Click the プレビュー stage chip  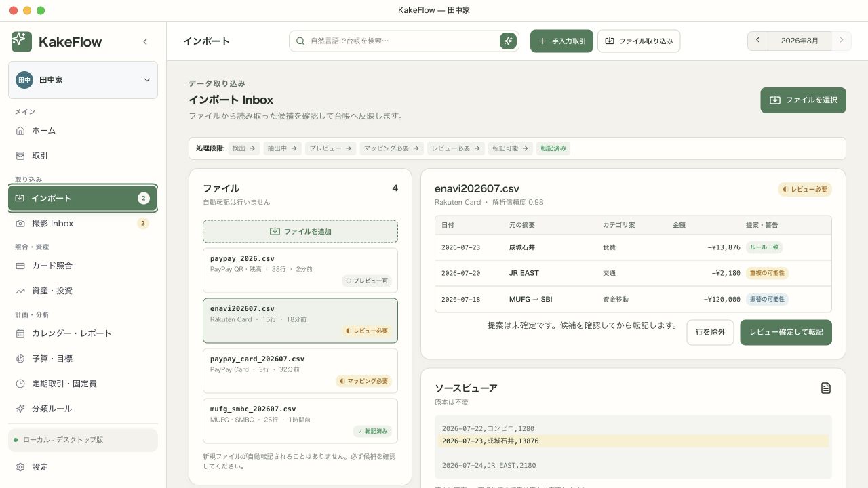pos(331,148)
